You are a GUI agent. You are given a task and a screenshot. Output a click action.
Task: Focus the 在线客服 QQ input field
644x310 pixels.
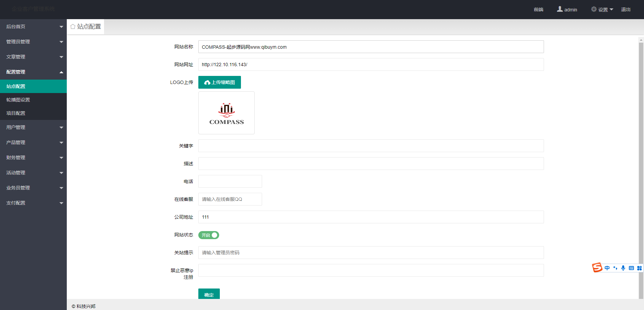tap(230, 199)
